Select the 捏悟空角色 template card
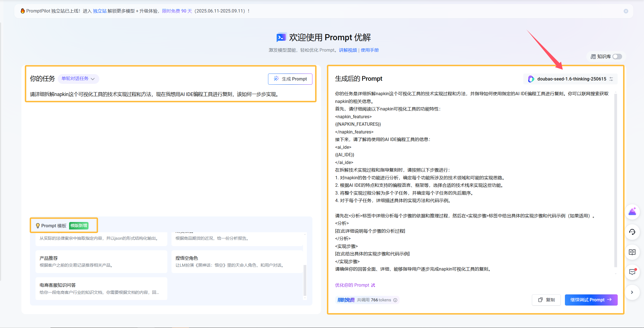The image size is (644, 328). tap(237, 261)
